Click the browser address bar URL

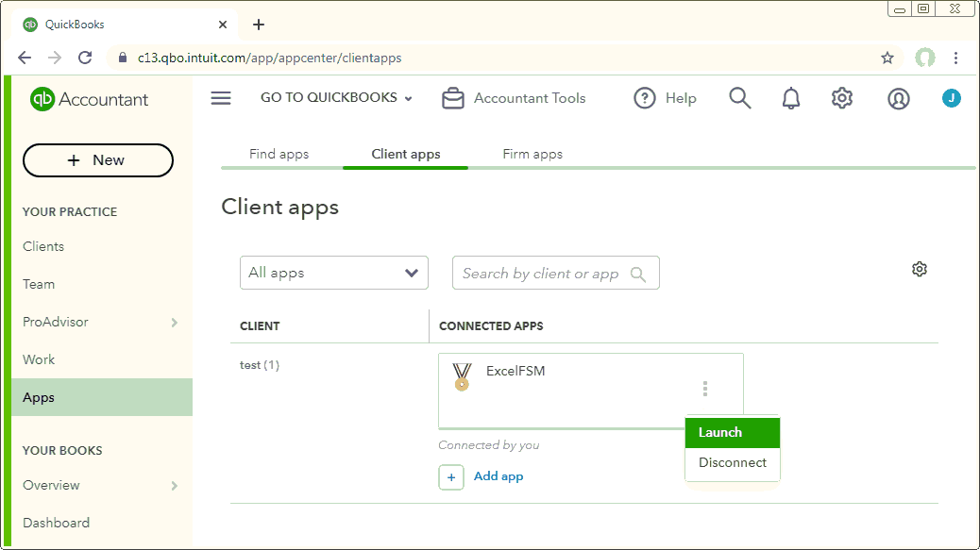[269, 58]
